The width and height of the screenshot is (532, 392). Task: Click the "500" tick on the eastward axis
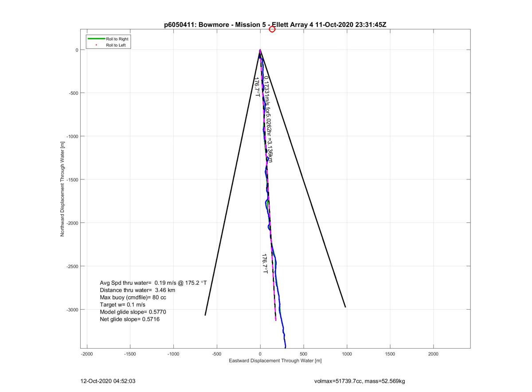coord(303,354)
